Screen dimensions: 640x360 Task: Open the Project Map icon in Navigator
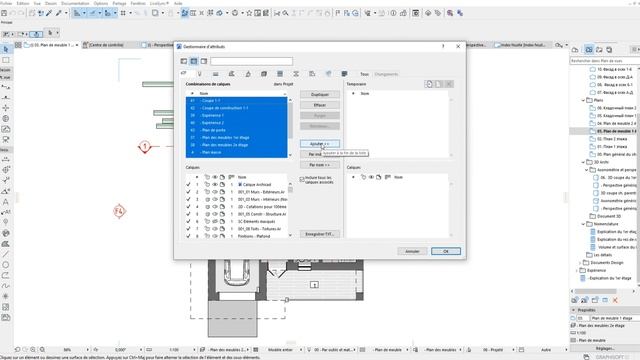tap(575, 50)
